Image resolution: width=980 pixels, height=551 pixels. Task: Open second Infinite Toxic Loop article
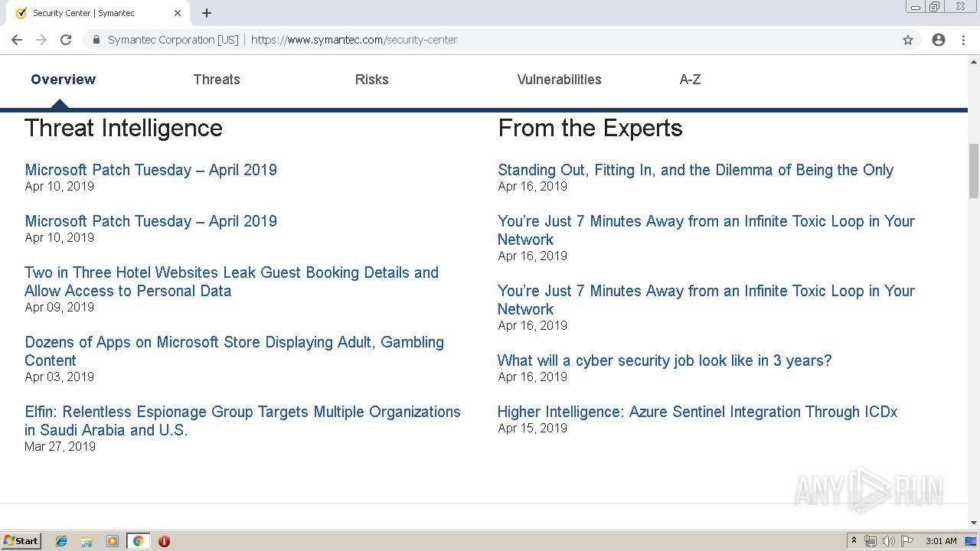pyautogui.click(x=706, y=300)
